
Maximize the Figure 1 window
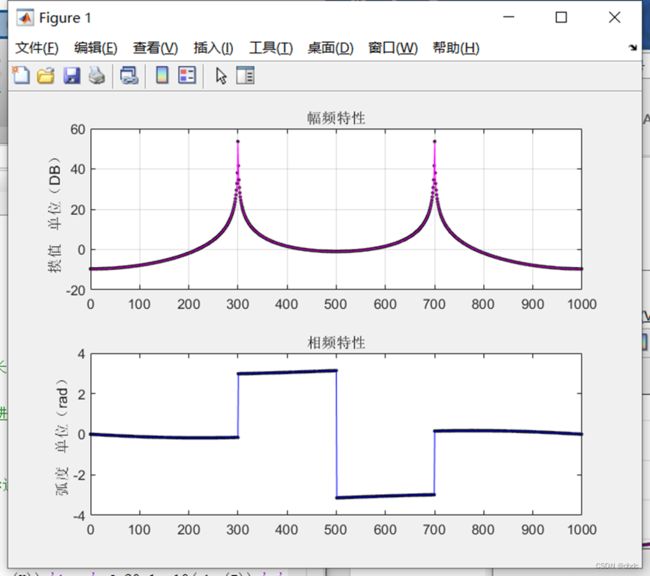click(561, 17)
